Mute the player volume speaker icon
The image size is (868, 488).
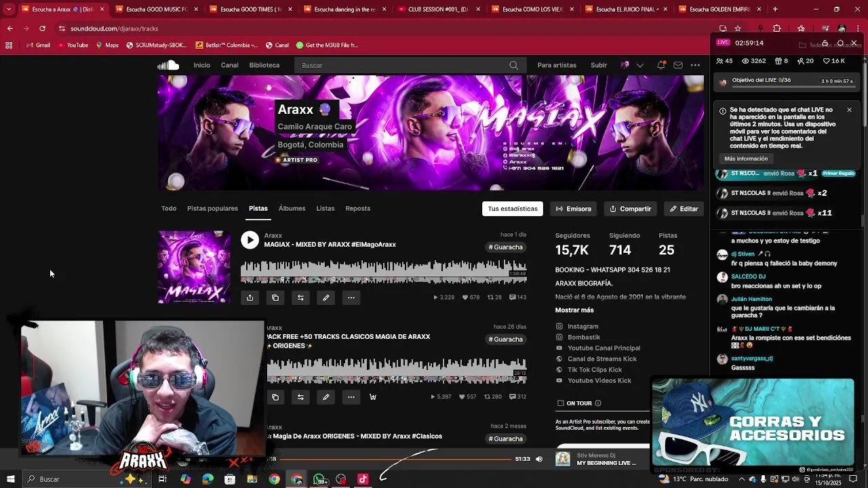539,459
